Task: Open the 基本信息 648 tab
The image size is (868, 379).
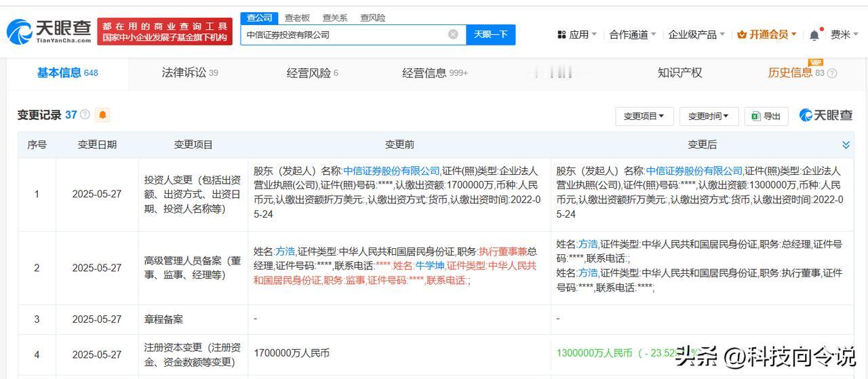Action: pyautogui.click(x=67, y=73)
